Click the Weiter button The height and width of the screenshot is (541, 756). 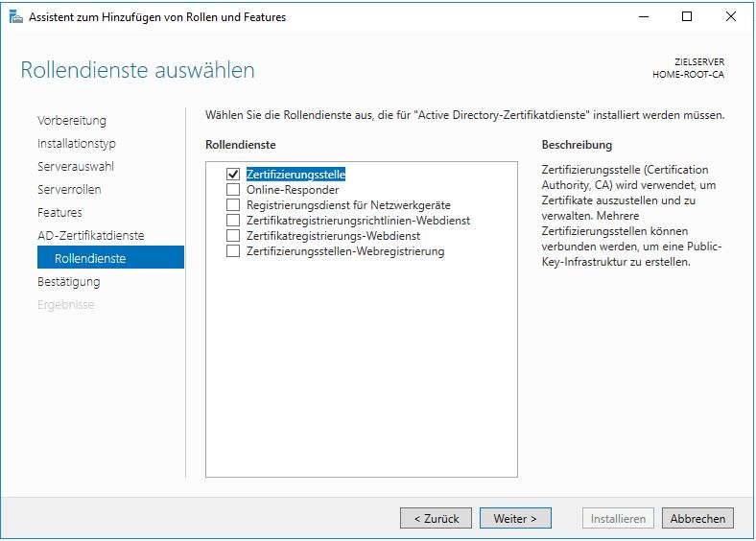click(x=515, y=518)
